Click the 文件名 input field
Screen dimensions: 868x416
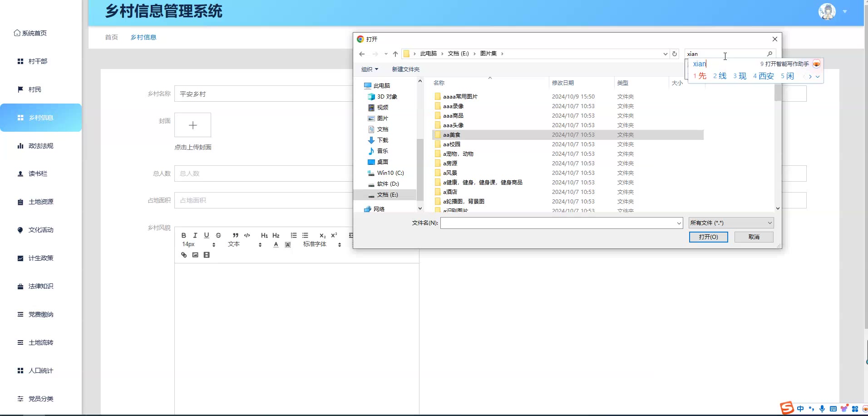(x=558, y=223)
